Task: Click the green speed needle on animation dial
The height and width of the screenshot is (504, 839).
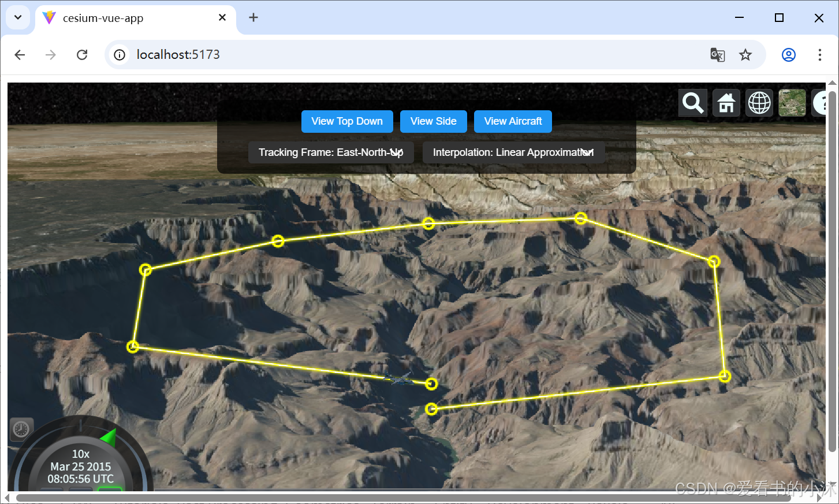Action: point(109,437)
